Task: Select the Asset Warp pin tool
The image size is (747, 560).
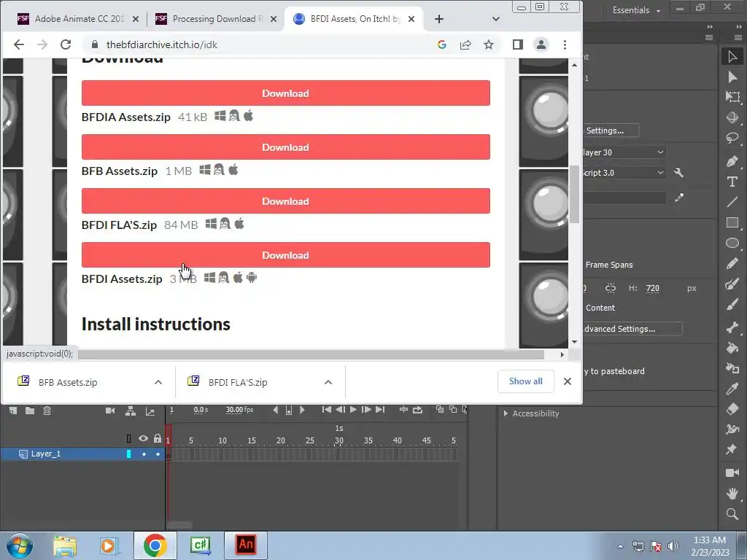Action: pos(732,449)
